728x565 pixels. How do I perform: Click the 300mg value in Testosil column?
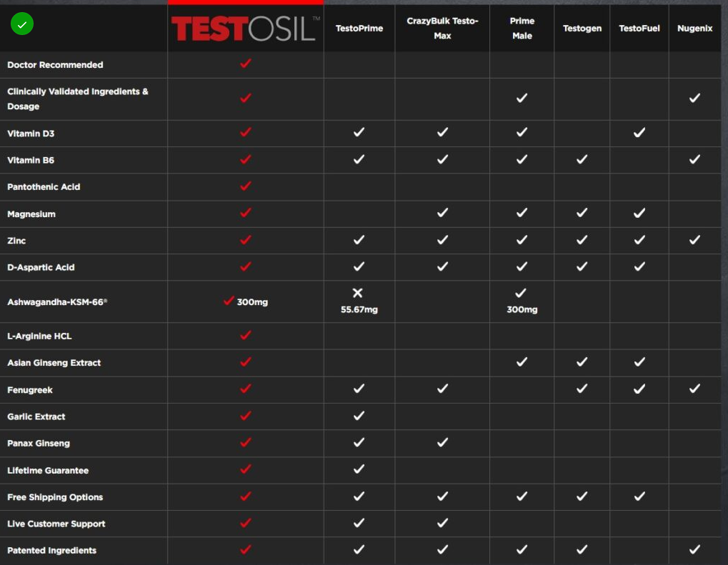point(253,302)
